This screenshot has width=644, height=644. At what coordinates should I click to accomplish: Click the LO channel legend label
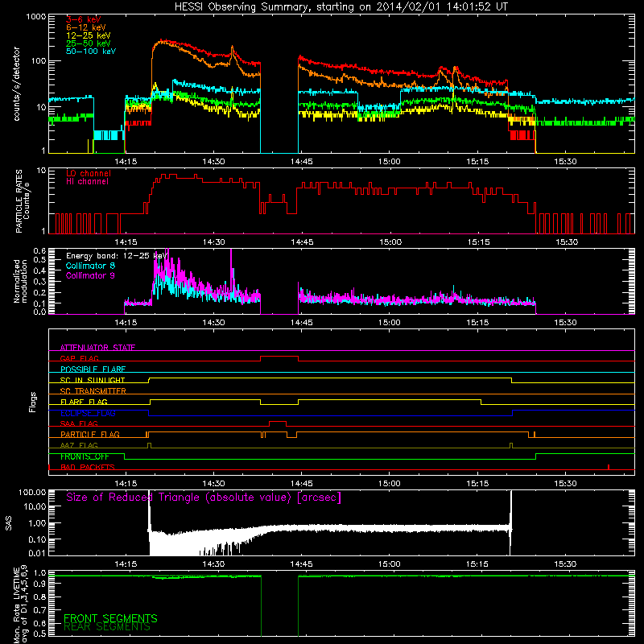pos(89,173)
